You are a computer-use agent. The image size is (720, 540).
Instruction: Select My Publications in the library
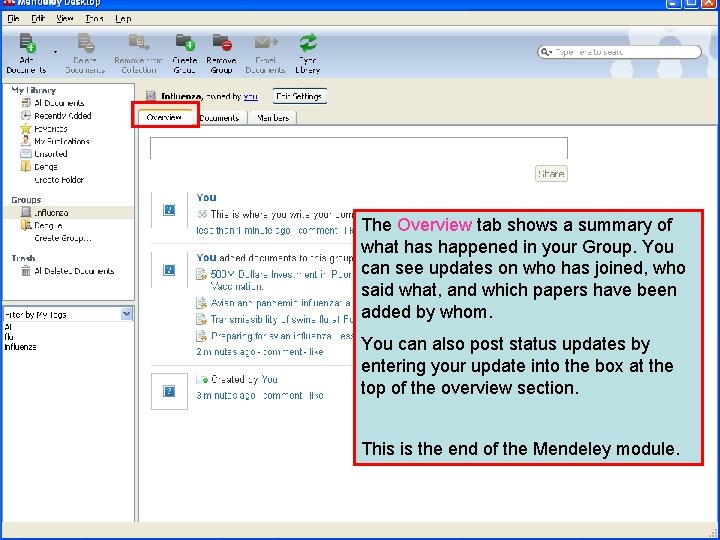tap(62, 141)
